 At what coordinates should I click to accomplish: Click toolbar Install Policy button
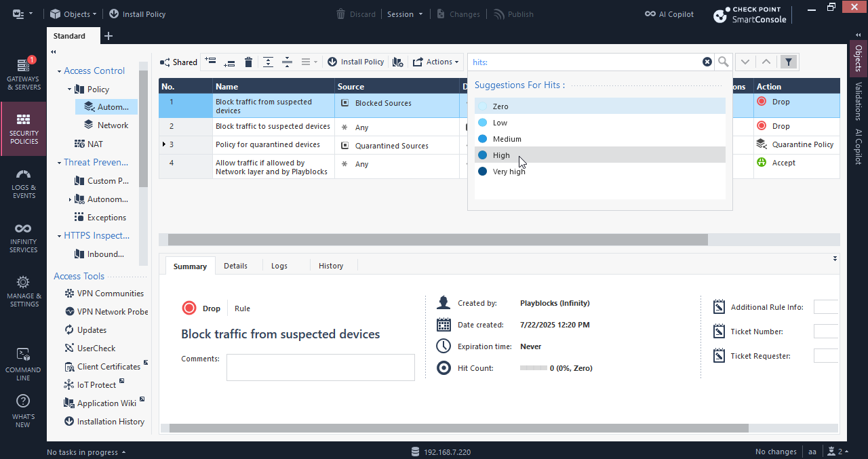356,62
